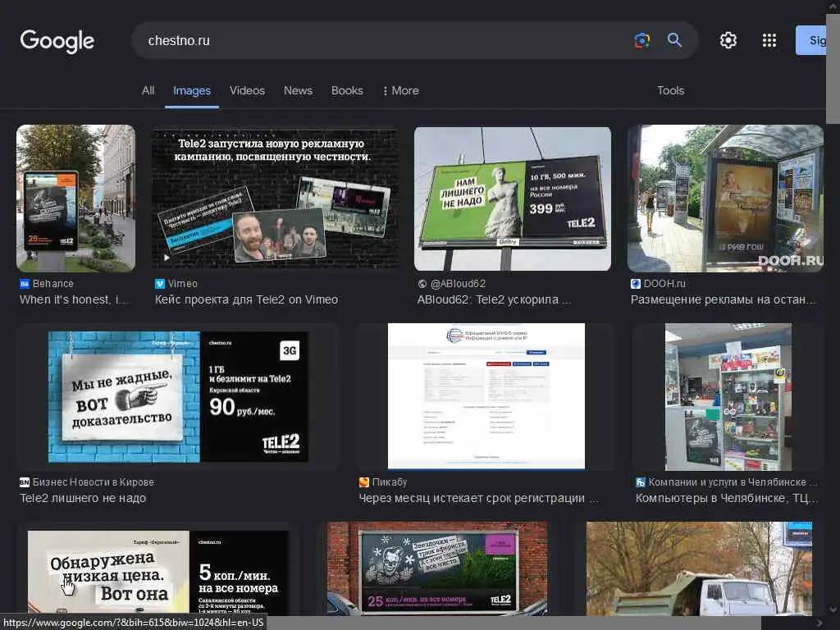Click the Behance source name
840x630 pixels.
coord(53,284)
